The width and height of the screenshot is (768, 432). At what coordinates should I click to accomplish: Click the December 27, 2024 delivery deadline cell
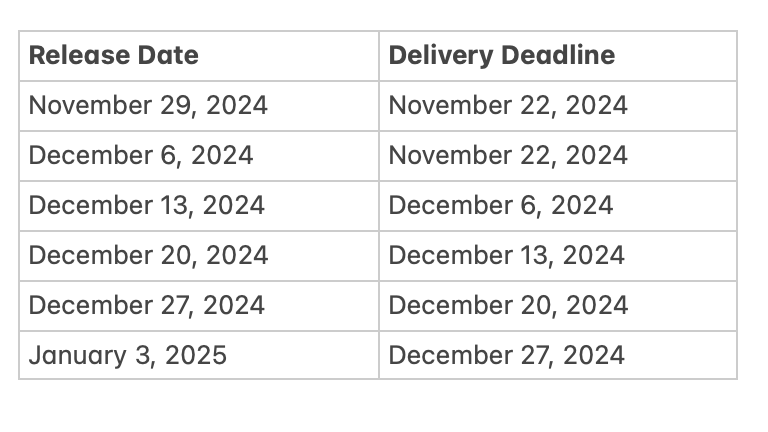558,355
